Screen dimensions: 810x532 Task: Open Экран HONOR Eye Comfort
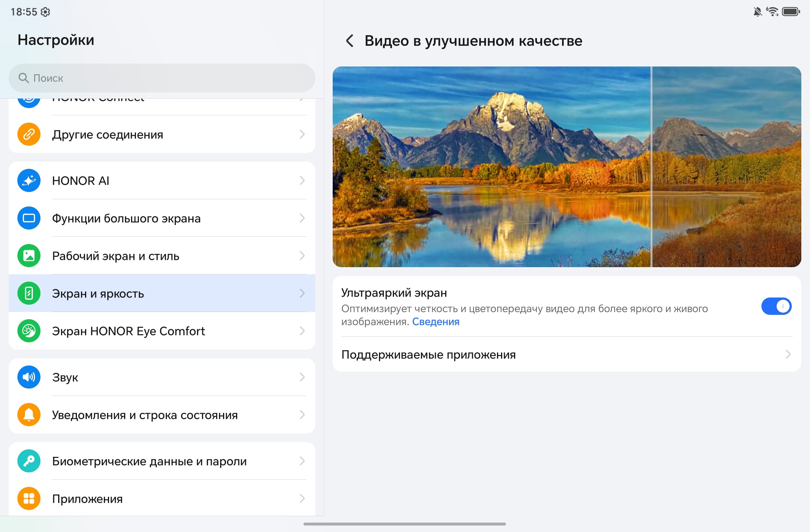tap(162, 331)
